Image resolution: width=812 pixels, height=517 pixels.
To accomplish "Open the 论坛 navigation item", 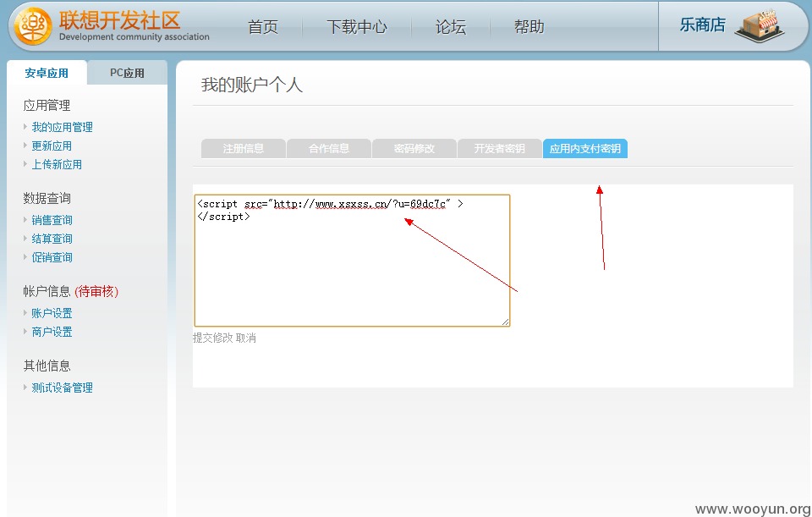I will [451, 27].
